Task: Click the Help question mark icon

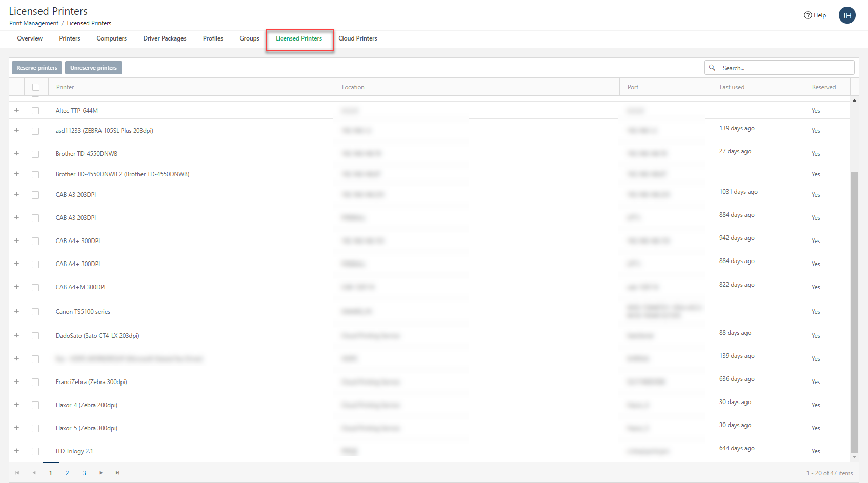Action: point(808,15)
